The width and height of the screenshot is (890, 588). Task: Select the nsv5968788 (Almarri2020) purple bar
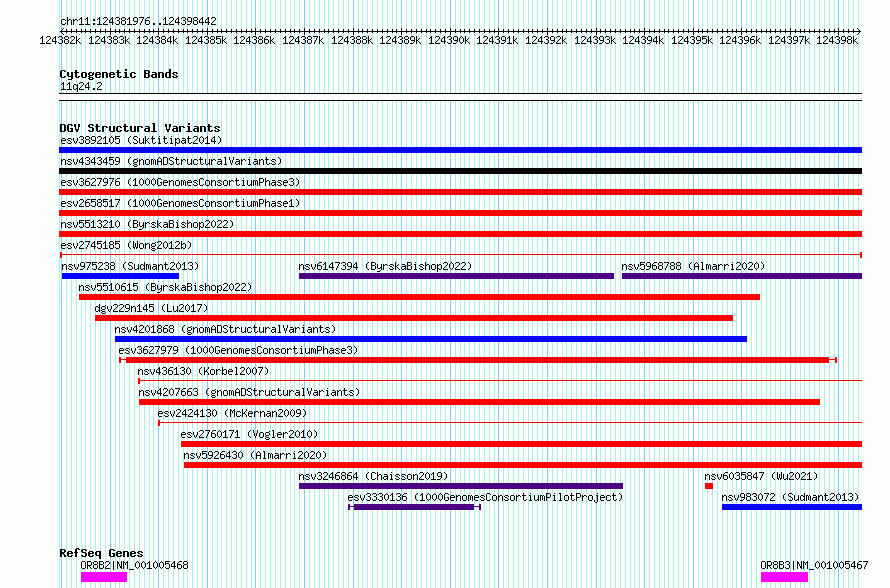pyautogui.click(x=742, y=276)
